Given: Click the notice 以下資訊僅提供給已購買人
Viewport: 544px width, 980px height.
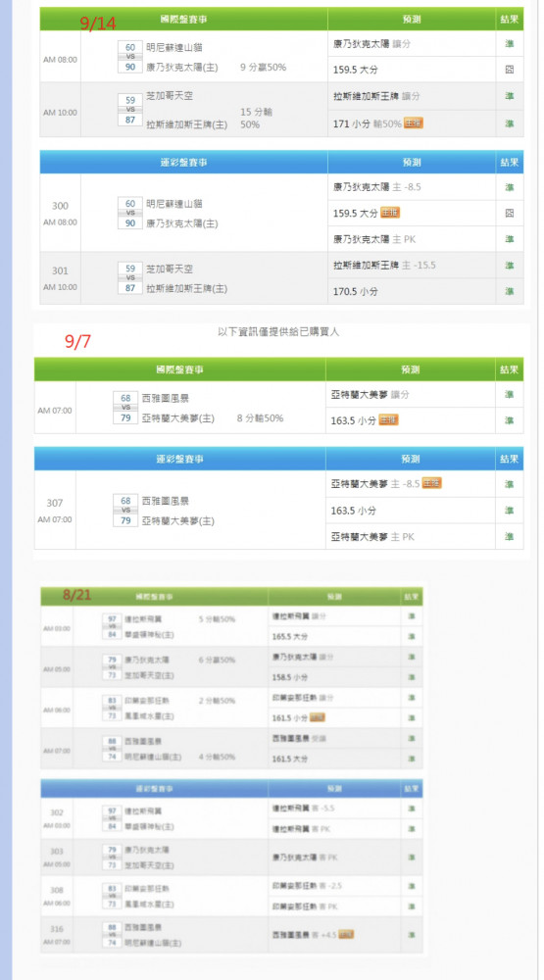Looking at the screenshot, I should (278, 332).
